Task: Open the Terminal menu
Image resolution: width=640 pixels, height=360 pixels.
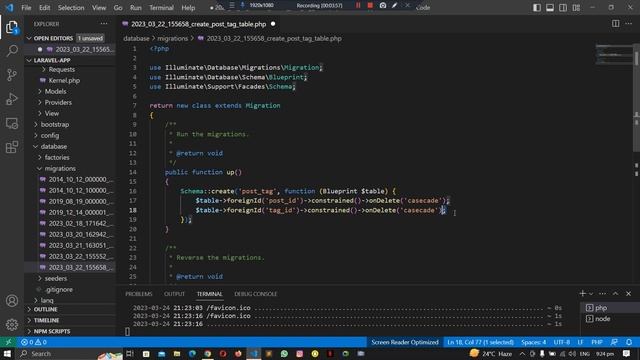Action: [x=161, y=7]
